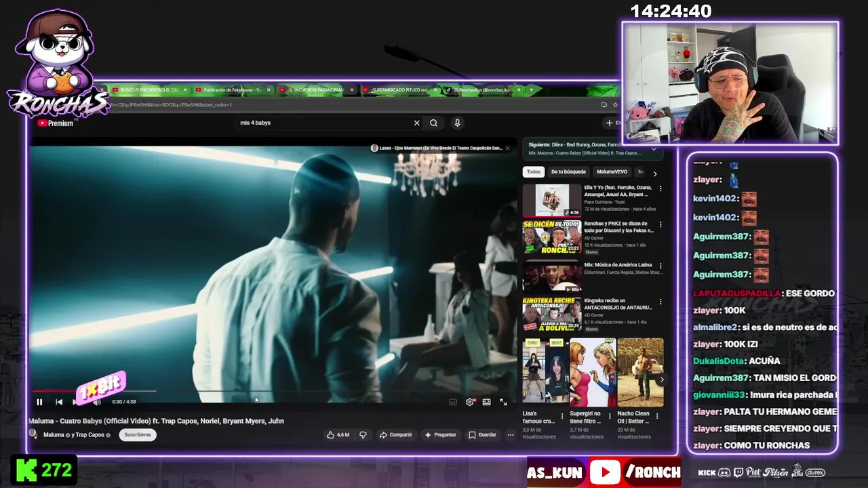
Task: Open 'Kingteka recibe un ANTACONSEJO' thumbnail
Action: [551, 314]
